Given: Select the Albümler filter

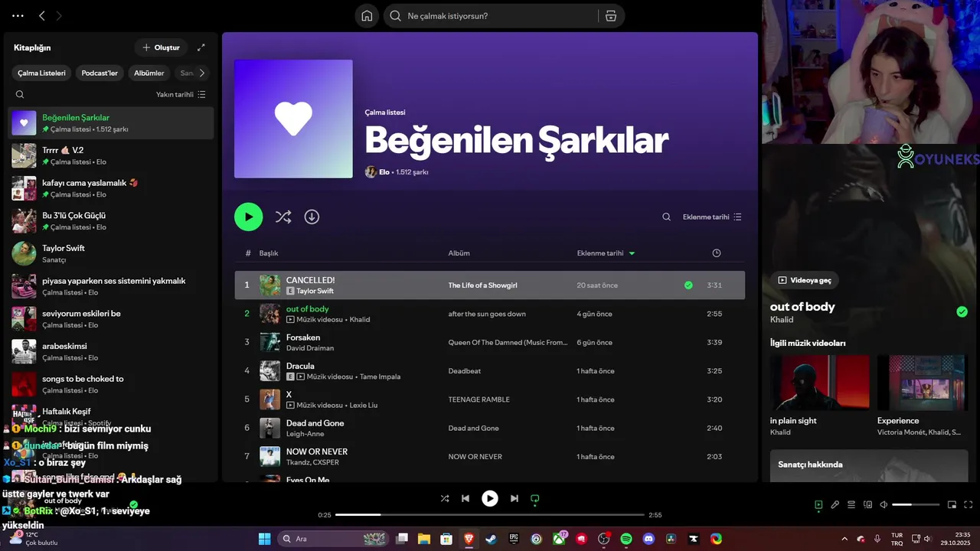Looking at the screenshot, I should point(149,73).
